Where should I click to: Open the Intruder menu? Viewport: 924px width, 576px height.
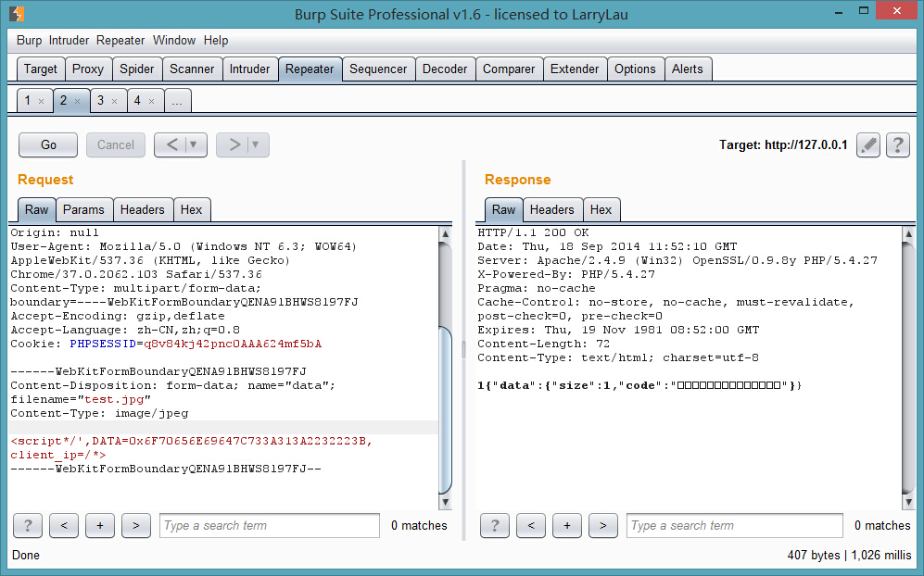point(69,40)
